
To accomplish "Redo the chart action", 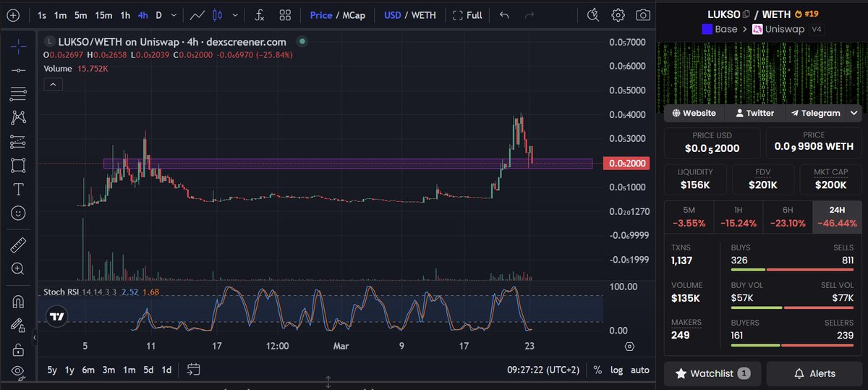I will click(x=529, y=14).
